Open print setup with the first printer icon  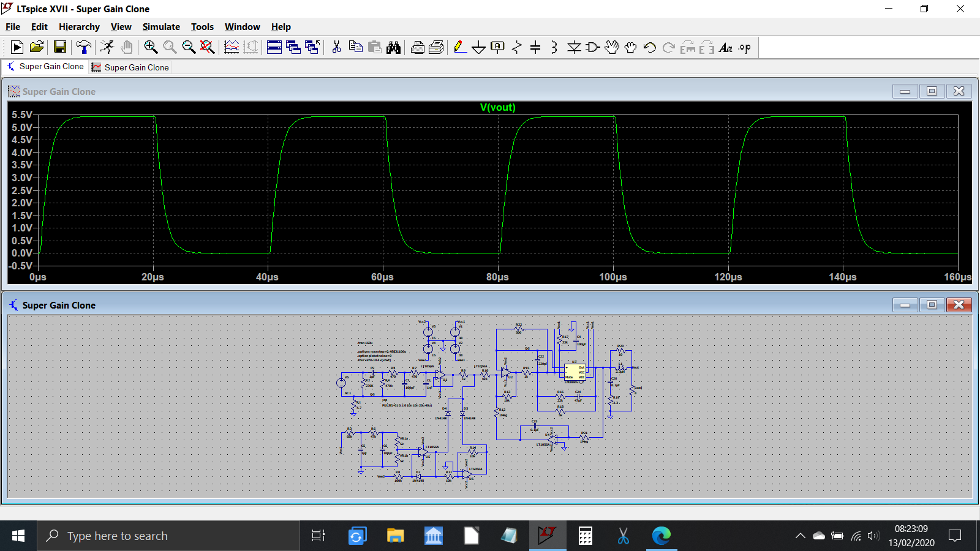pos(418,47)
